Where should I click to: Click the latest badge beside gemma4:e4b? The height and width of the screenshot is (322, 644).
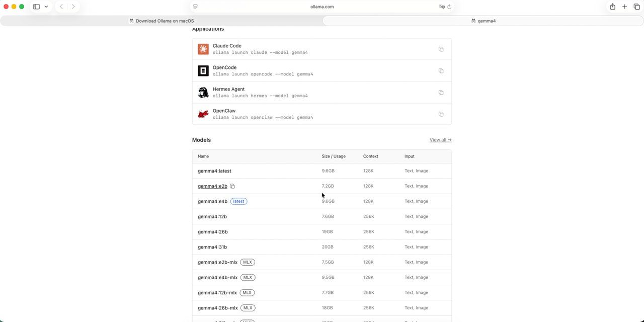click(239, 201)
